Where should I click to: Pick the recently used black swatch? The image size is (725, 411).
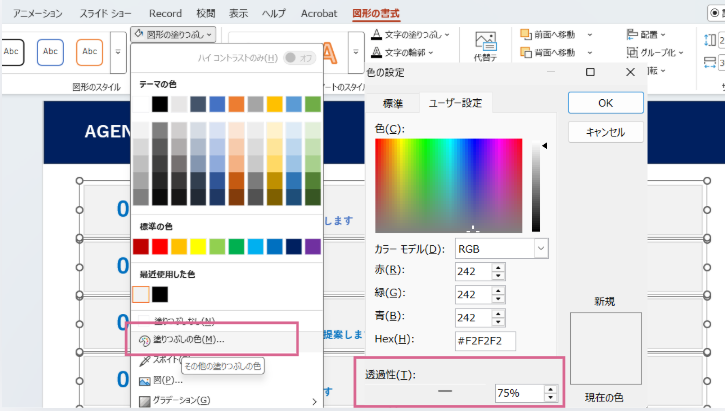click(160, 294)
